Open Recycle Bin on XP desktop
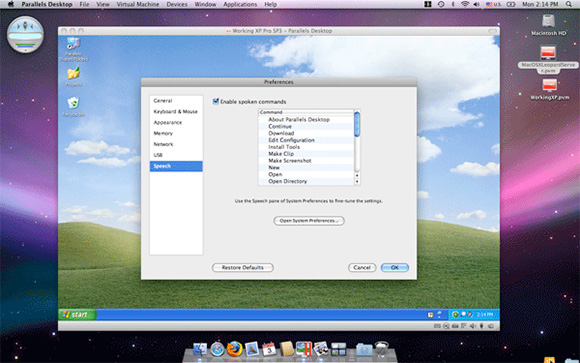The height and width of the screenshot is (363, 580). tap(73, 107)
